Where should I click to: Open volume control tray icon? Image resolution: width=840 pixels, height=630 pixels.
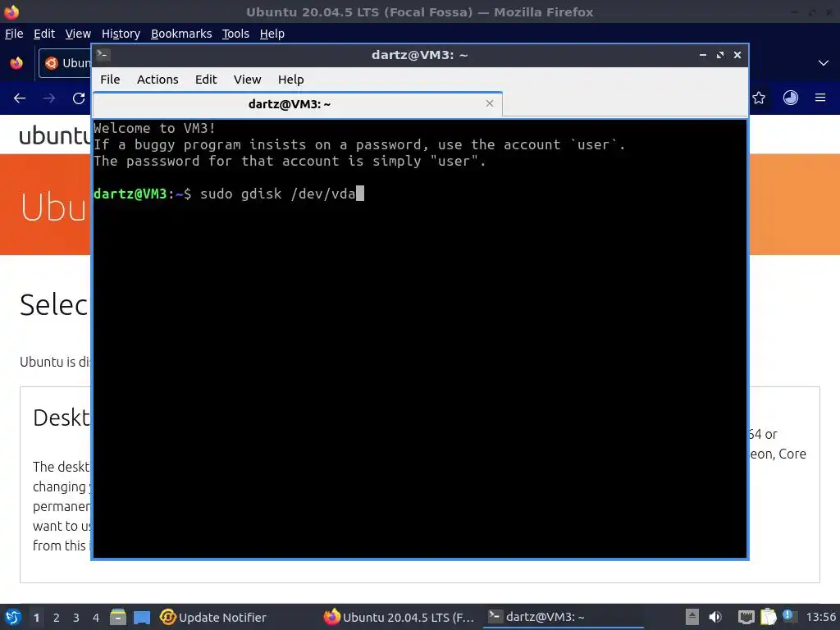coord(715,617)
